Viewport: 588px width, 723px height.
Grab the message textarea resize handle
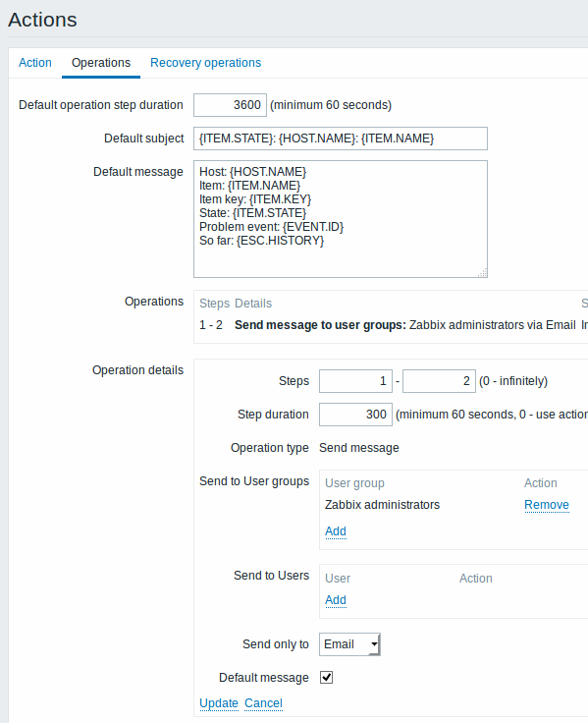tap(482, 272)
